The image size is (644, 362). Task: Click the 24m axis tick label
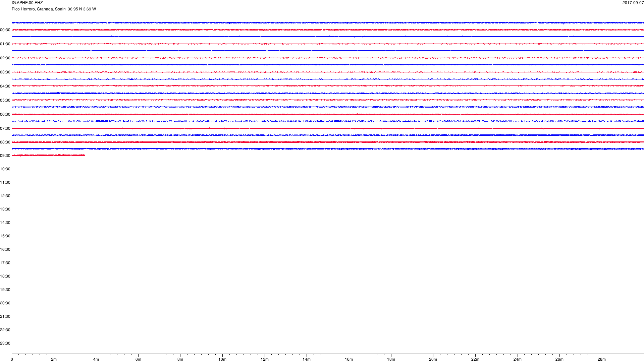(518, 360)
